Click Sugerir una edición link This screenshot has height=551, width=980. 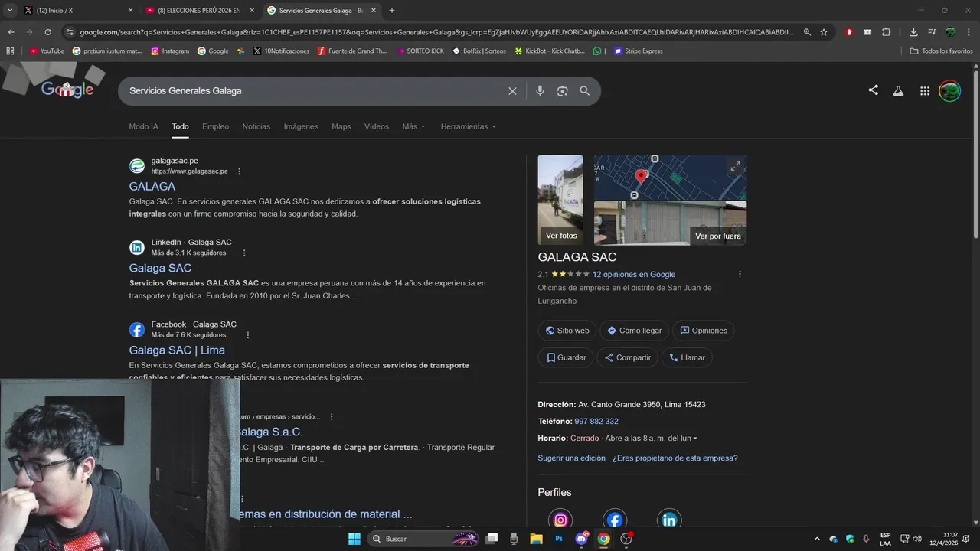point(571,458)
